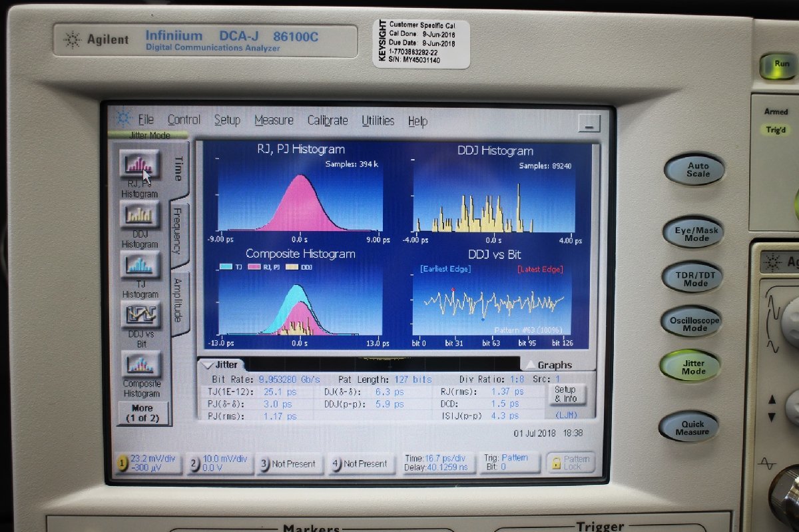Open the Measure menu
799x532 pixels.
point(274,121)
